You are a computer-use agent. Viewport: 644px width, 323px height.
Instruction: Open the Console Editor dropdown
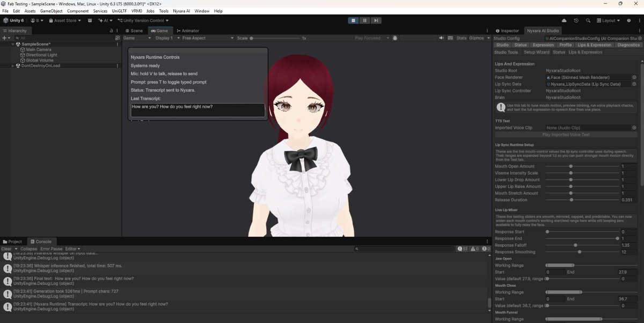[72, 249]
